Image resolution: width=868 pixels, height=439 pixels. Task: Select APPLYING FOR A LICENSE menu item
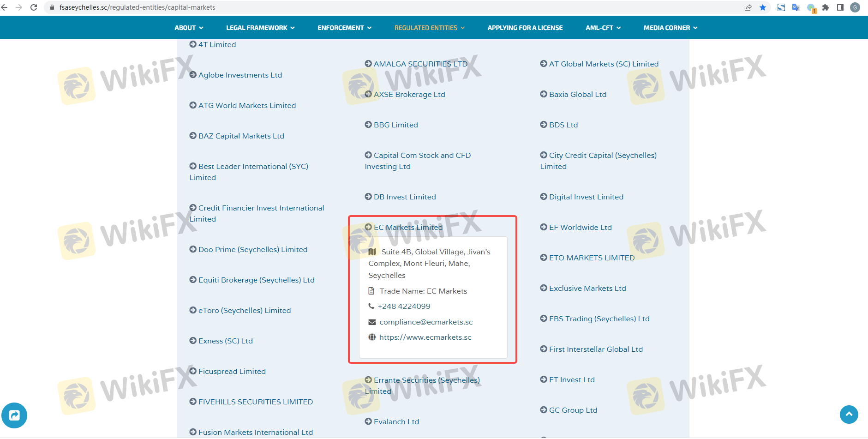pyautogui.click(x=525, y=28)
